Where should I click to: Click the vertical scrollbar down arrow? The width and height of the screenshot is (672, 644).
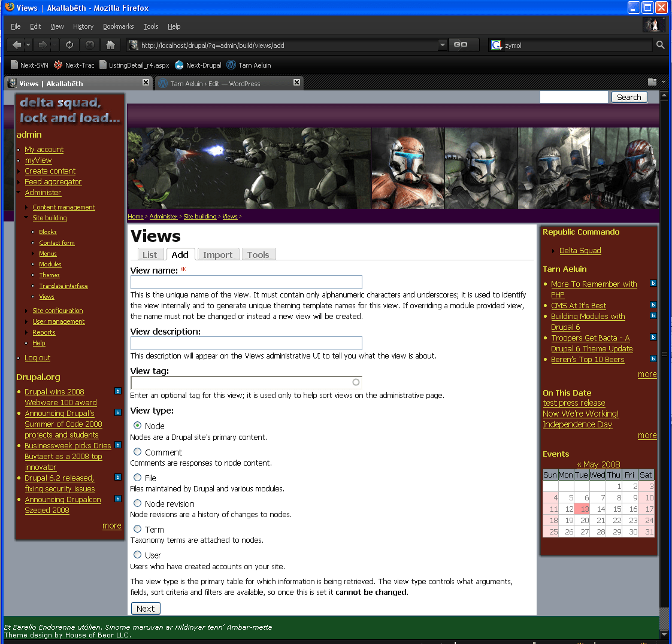click(x=664, y=634)
